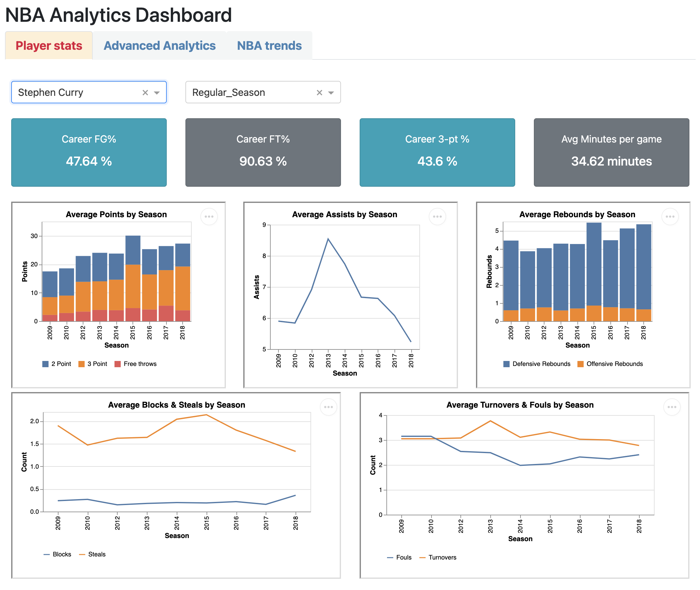Expand the season type dropdown arrow
This screenshot has height=590, width=700.
pyautogui.click(x=331, y=93)
